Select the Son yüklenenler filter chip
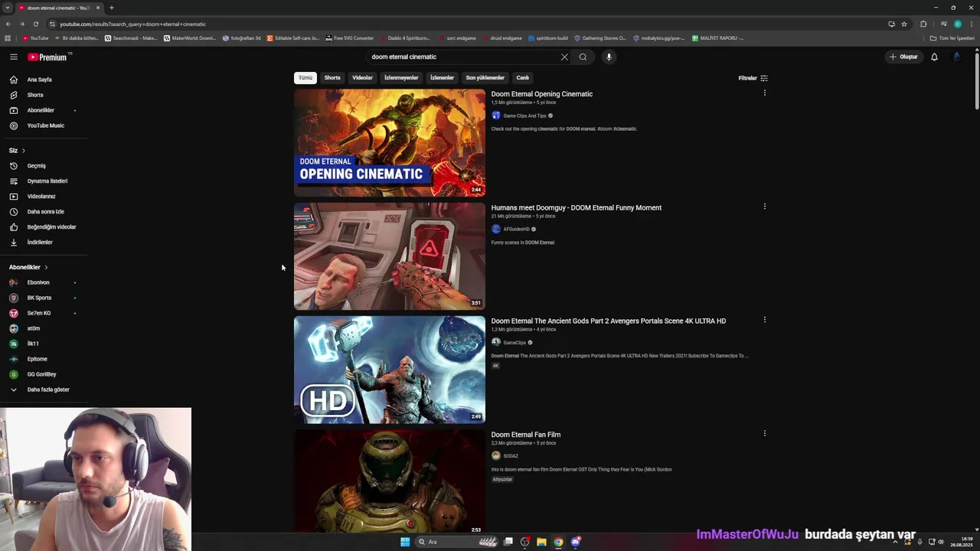This screenshot has height=551, width=980. [x=485, y=77]
